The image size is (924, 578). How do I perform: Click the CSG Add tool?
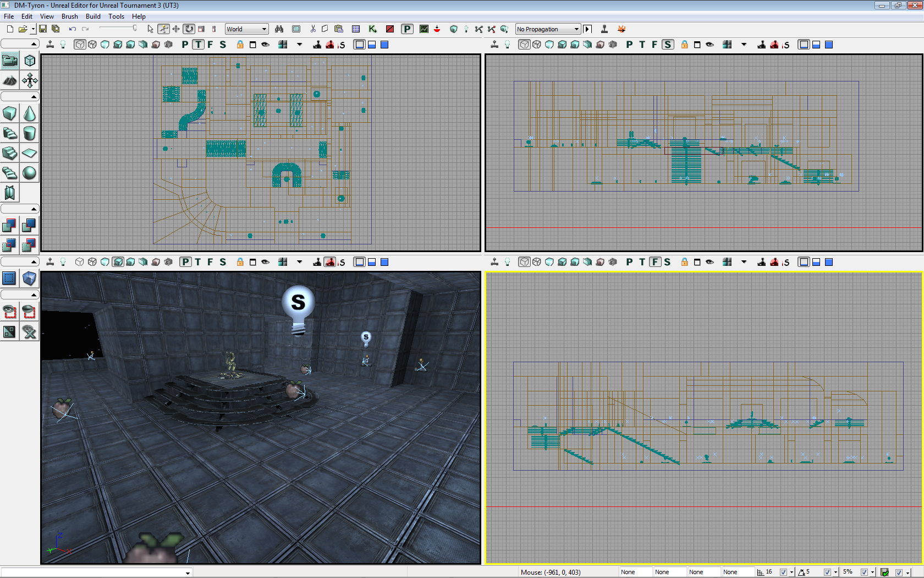click(x=10, y=225)
